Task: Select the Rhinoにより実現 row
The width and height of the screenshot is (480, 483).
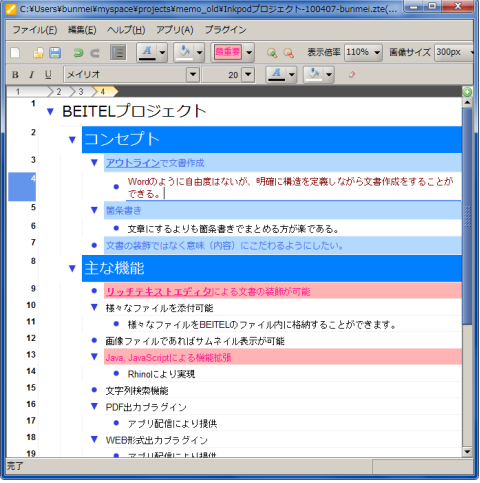Action: (294, 374)
